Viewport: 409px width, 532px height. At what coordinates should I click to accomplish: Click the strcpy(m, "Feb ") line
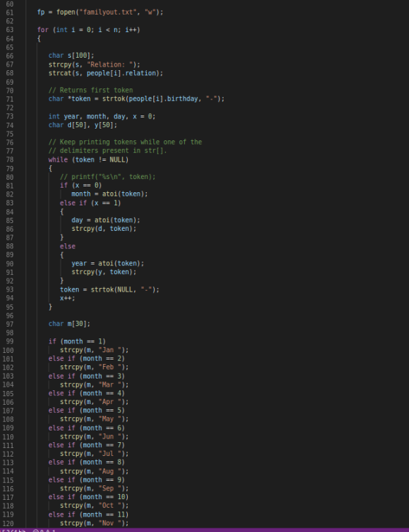click(x=94, y=367)
